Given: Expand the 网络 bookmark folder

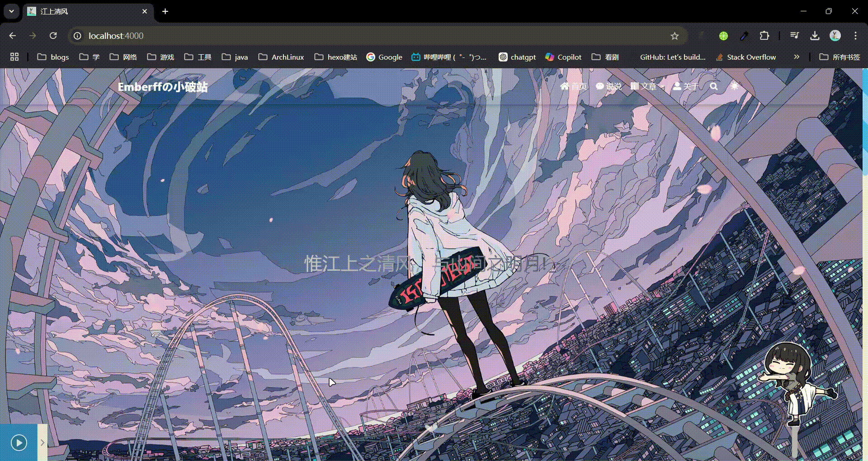Looking at the screenshot, I should [123, 57].
